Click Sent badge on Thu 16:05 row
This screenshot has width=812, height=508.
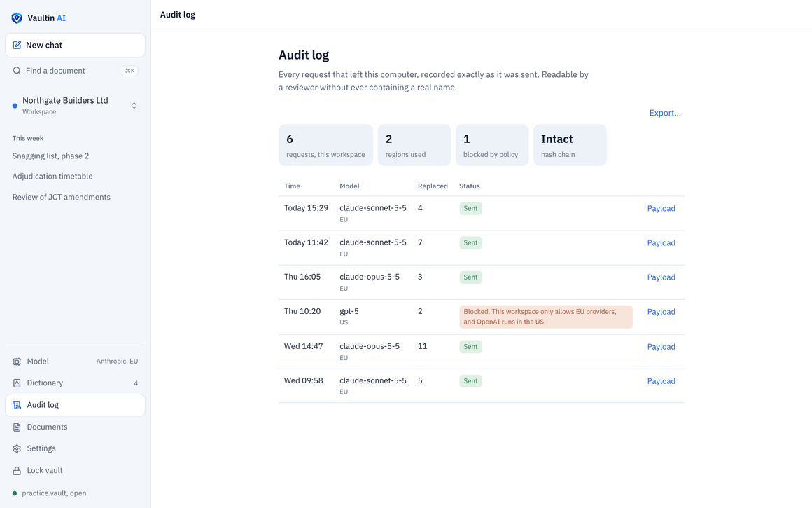pyautogui.click(x=470, y=277)
